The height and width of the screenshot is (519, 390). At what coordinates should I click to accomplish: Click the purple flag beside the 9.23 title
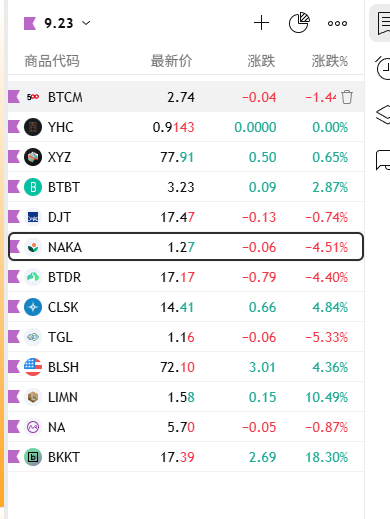coord(30,23)
